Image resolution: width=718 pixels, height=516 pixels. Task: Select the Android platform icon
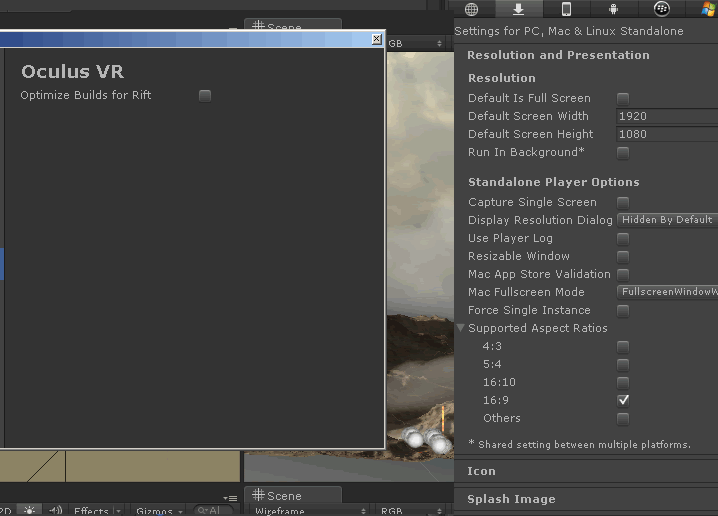[614, 9]
